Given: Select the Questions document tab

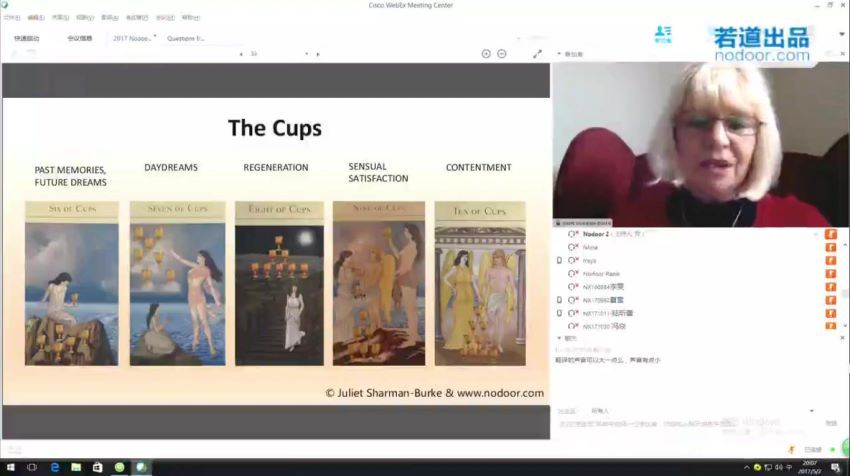Looking at the screenshot, I should tap(185, 38).
